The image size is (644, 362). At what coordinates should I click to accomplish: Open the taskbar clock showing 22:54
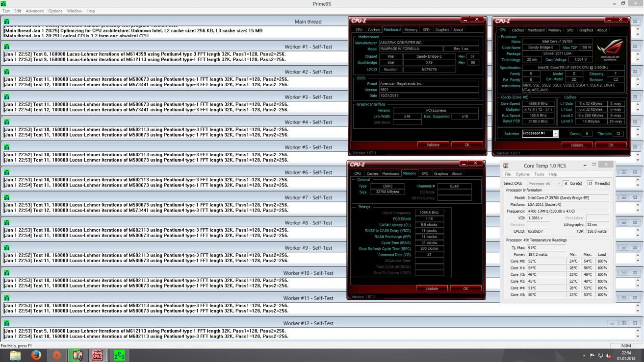[626, 356]
